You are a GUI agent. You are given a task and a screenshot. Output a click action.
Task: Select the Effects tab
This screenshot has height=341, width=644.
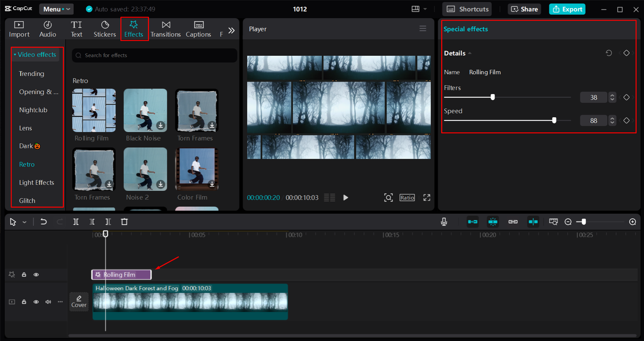pos(134,29)
